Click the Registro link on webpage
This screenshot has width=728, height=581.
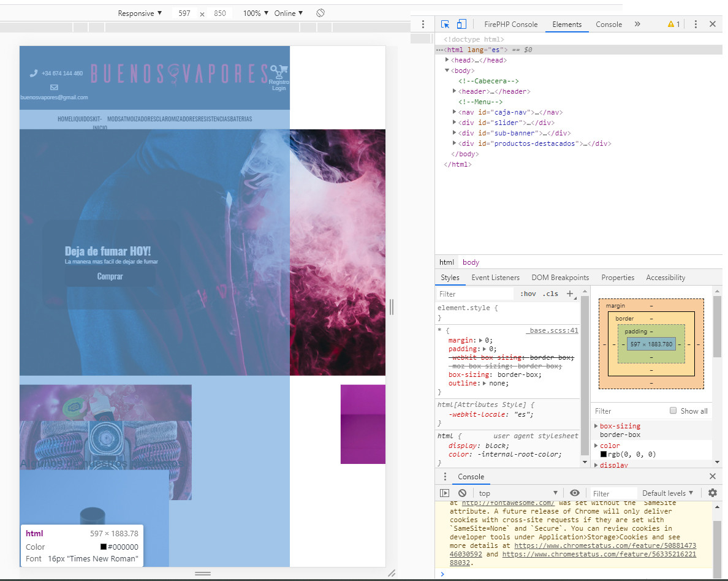pos(279,82)
